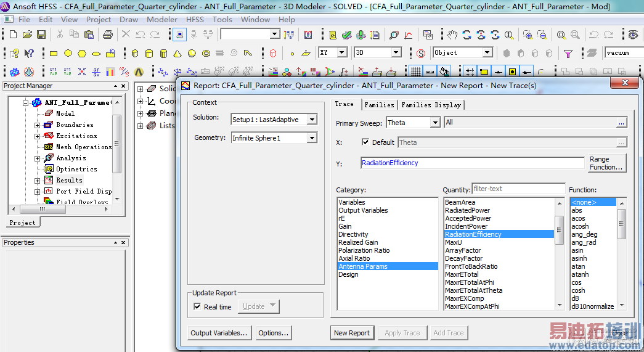The height and width of the screenshot is (352, 644).
Task: Click the Draw circle tool
Action: (68, 53)
